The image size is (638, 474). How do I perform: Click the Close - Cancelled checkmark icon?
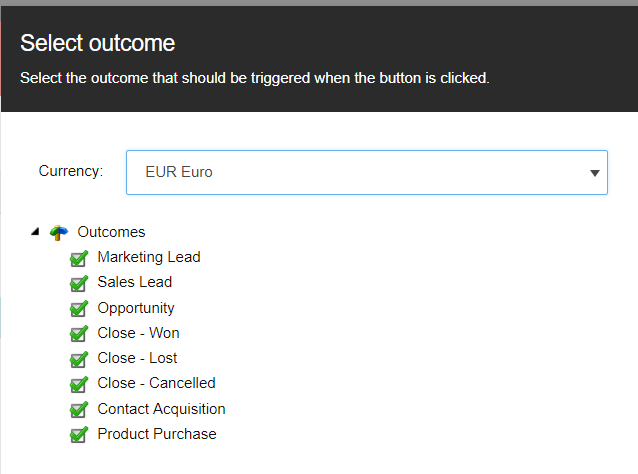pos(79,384)
